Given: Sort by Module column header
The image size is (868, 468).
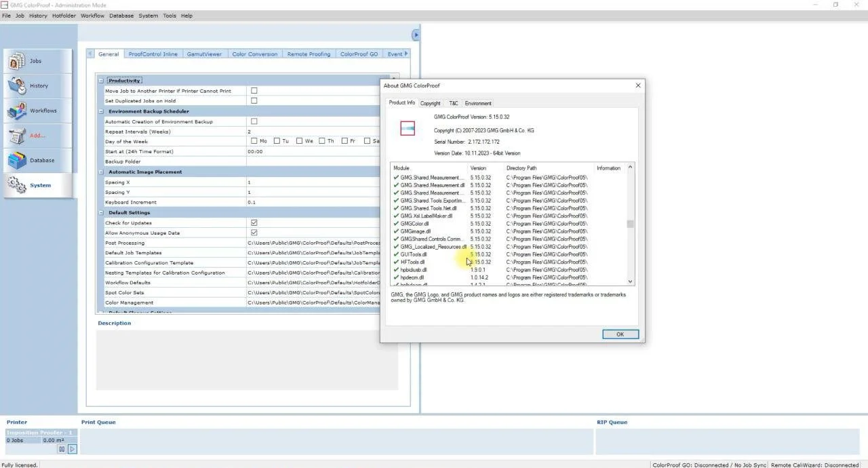Looking at the screenshot, I should [x=429, y=168].
